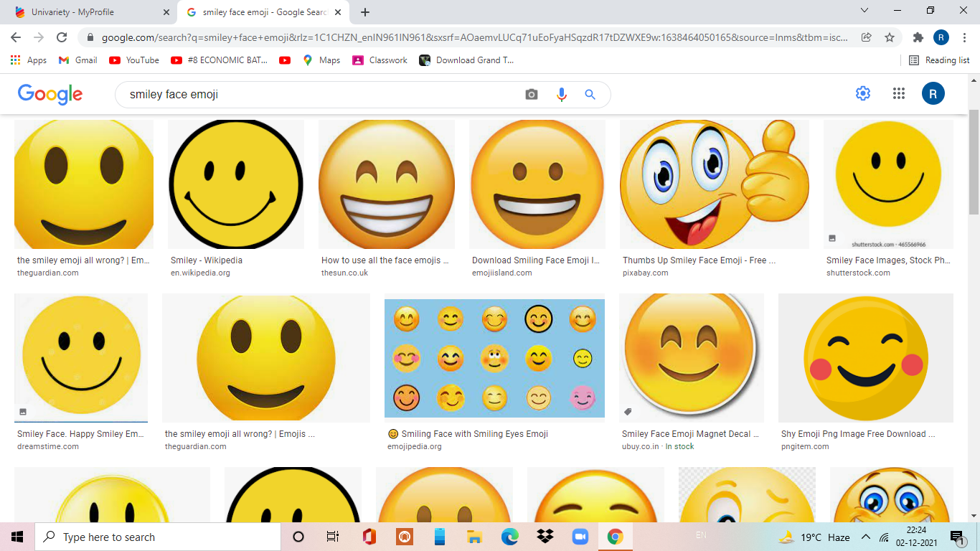Screen dimensions: 980x551
Task: Open Dropbox from taskbar
Action: click(x=545, y=537)
